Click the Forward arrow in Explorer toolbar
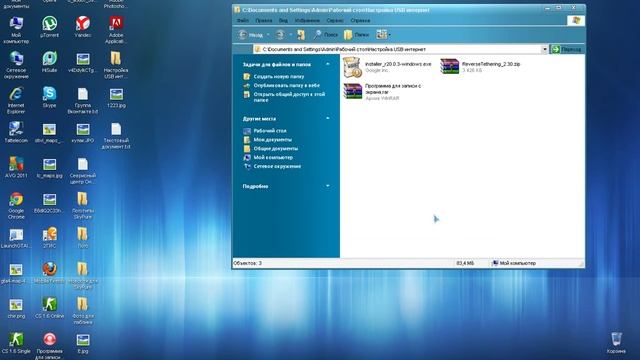The image size is (640, 360). pos(280,35)
